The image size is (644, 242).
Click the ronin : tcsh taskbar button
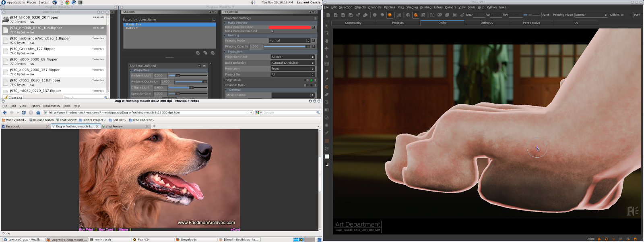pos(109,240)
